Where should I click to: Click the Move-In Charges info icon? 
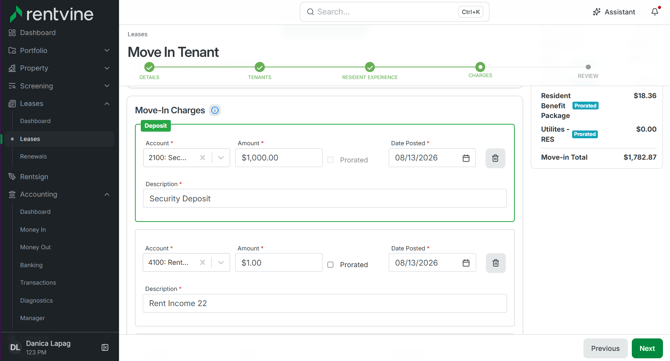pos(215,110)
